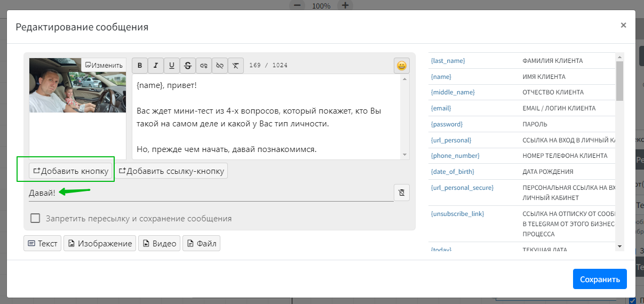Insert a link using the link icon

click(204, 65)
